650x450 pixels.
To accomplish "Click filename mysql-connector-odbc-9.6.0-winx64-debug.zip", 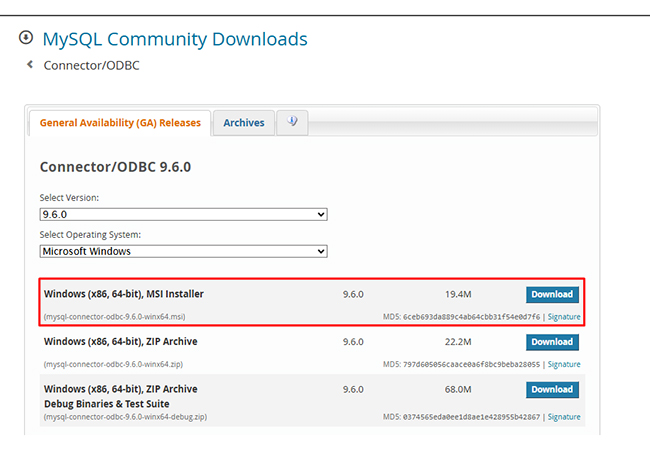I will tap(125, 417).
